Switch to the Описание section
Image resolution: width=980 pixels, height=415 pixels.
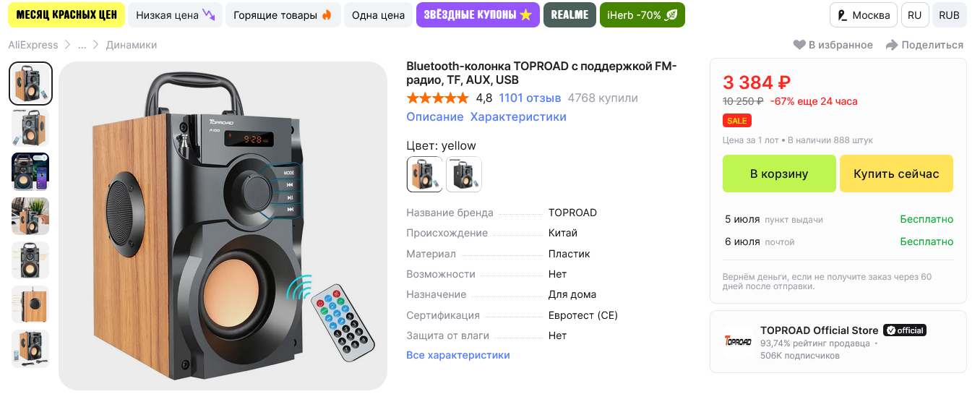[x=435, y=116]
